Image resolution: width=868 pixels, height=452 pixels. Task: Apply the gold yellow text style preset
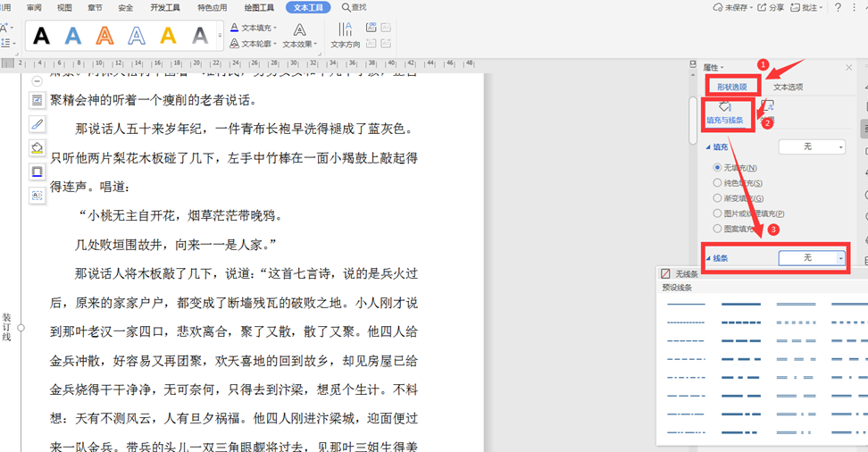[x=168, y=36]
